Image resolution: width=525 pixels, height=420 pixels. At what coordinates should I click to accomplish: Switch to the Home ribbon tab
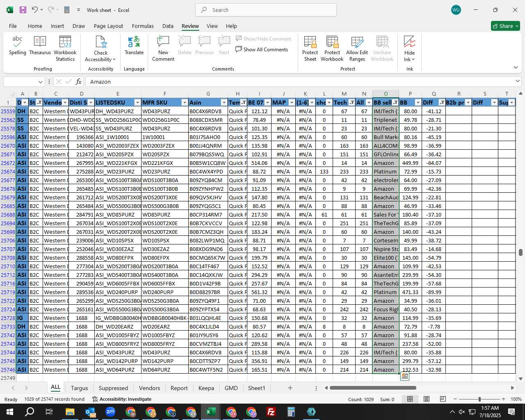35,26
